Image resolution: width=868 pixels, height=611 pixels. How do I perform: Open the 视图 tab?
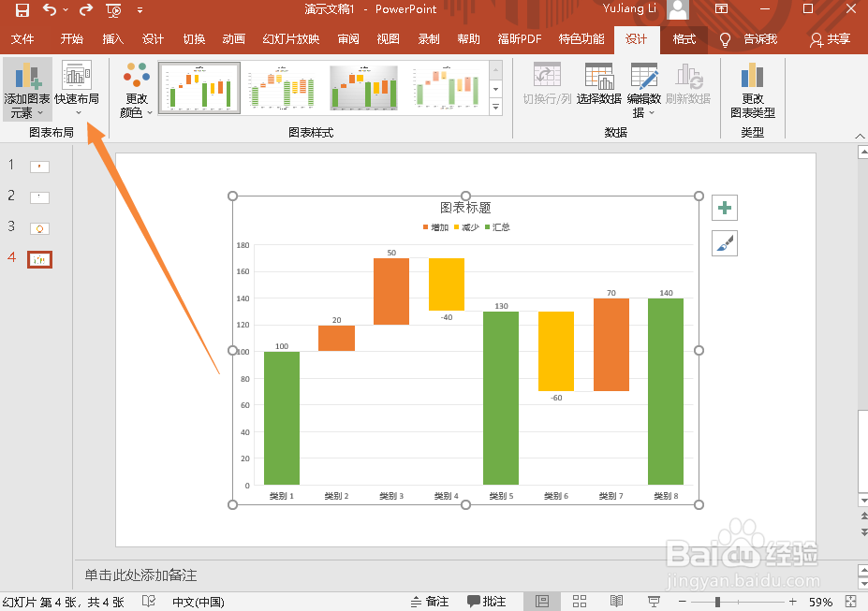(388, 38)
